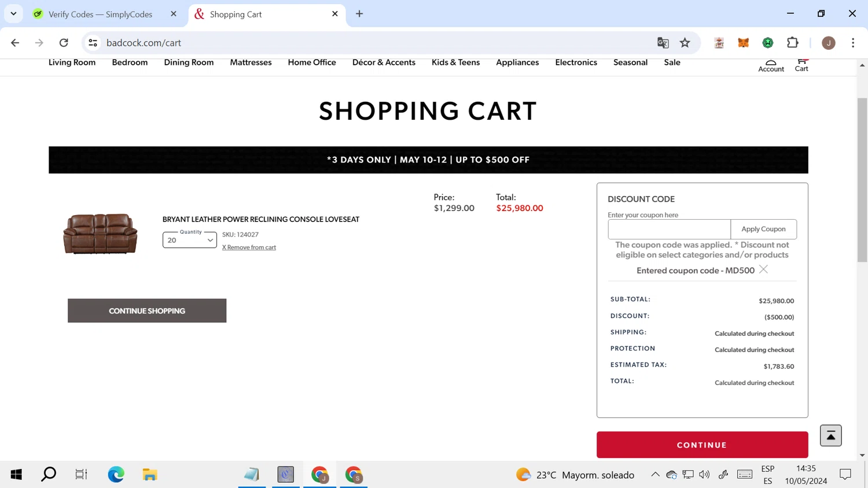Open the Mattresses menu
The image size is (868, 488).
click(x=251, y=62)
